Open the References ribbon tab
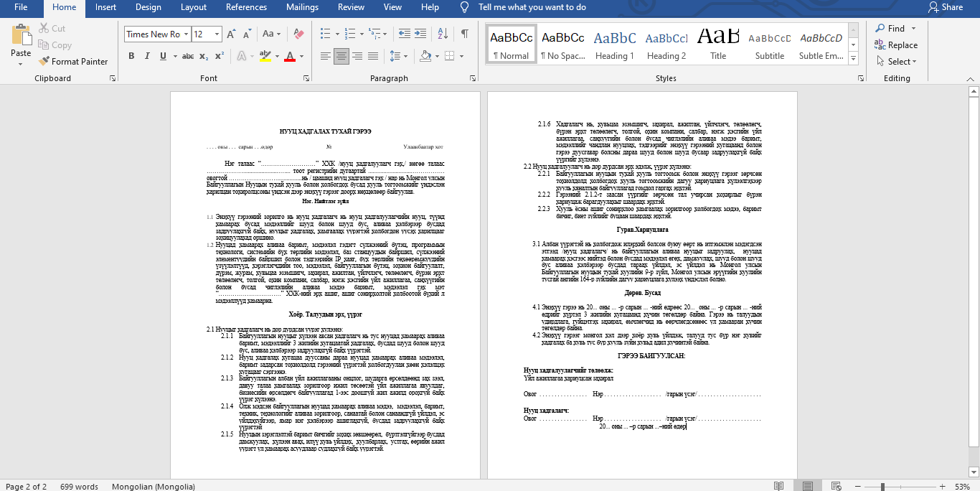 [x=246, y=7]
